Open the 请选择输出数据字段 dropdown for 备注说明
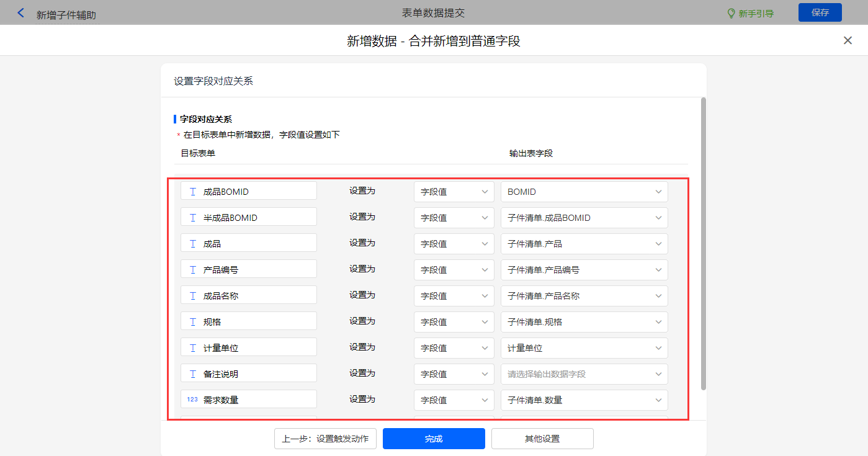 click(584, 374)
